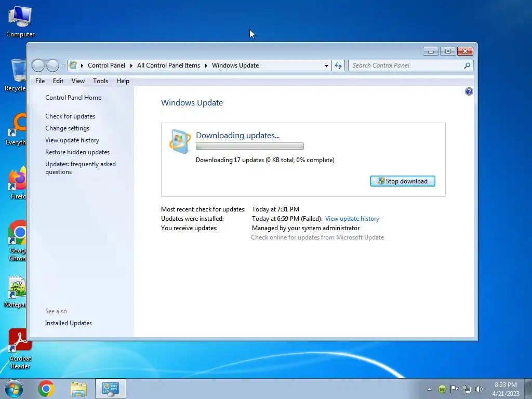Viewport: 532px width, 399px height.
Task: Click the 'Downloading updates...' heading
Action: (x=237, y=136)
